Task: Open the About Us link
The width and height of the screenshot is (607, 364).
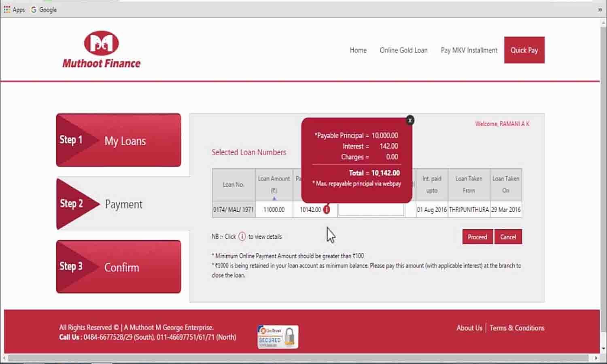Action: click(x=469, y=328)
